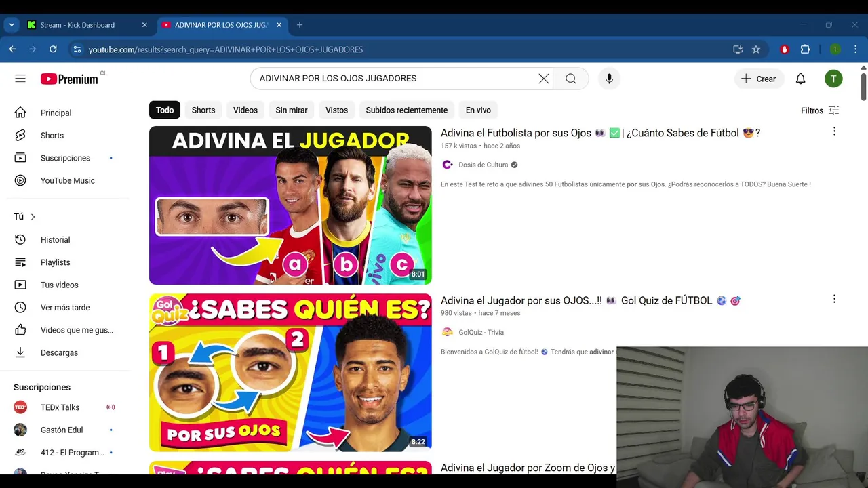868x488 pixels.
Task: Open Filtros search filters
Action: (x=820, y=110)
